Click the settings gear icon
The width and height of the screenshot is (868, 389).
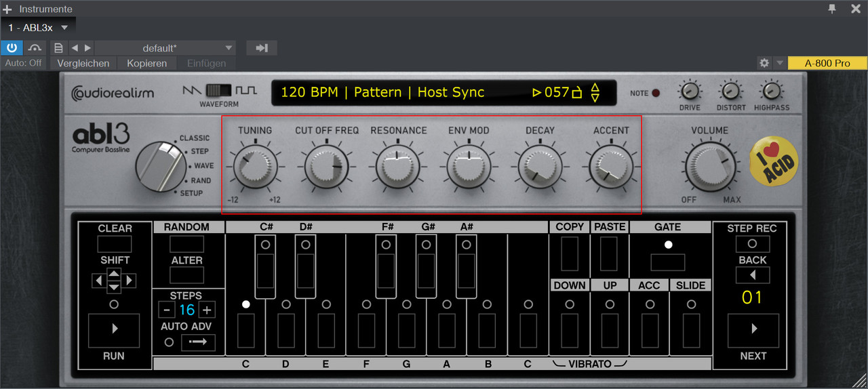pos(764,63)
